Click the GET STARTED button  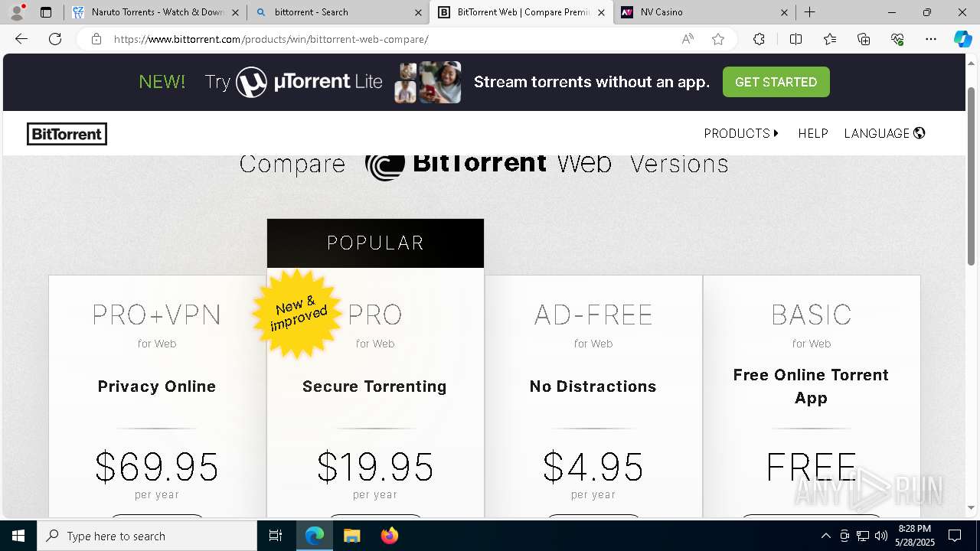[x=776, y=82]
